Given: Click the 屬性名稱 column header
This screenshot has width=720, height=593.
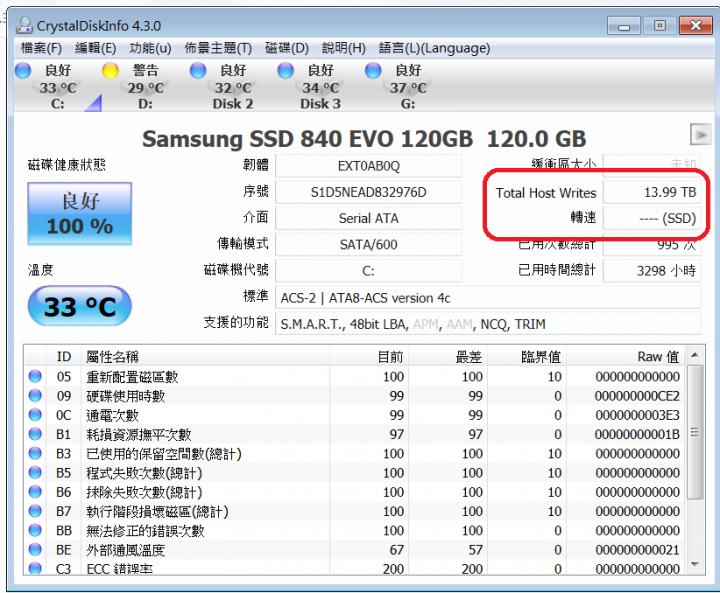Looking at the screenshot, I should (x=205, y=357).
